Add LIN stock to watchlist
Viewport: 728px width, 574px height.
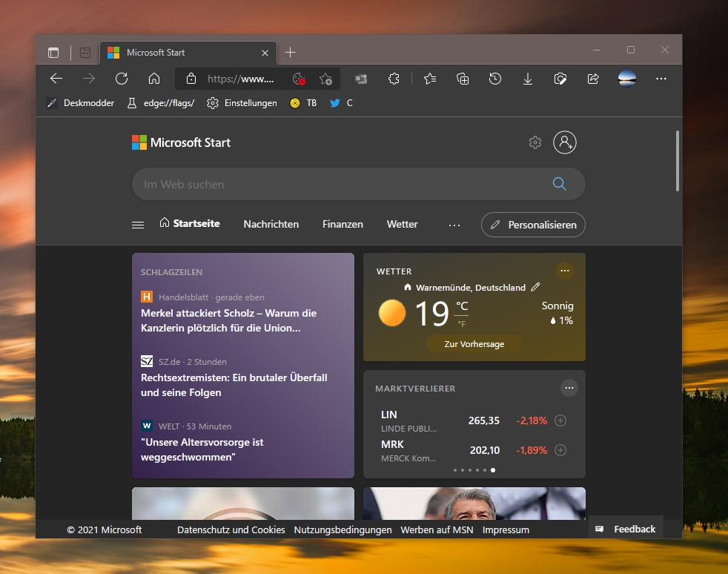click(560, 420)
